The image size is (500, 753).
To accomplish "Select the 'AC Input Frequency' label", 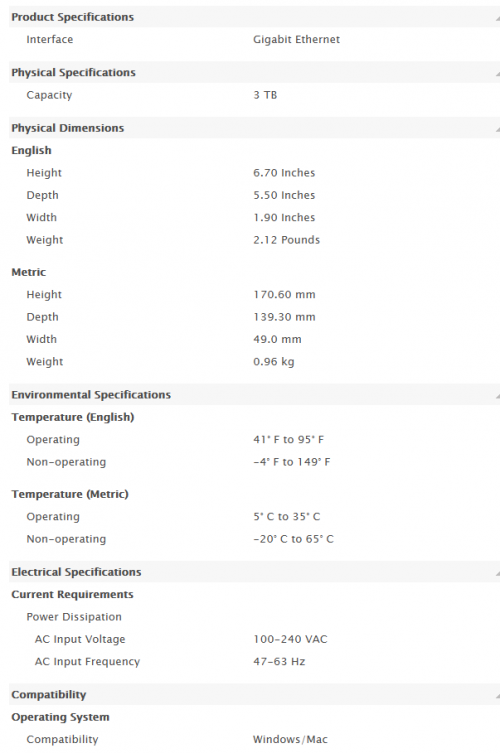I will tap(87, 662).
